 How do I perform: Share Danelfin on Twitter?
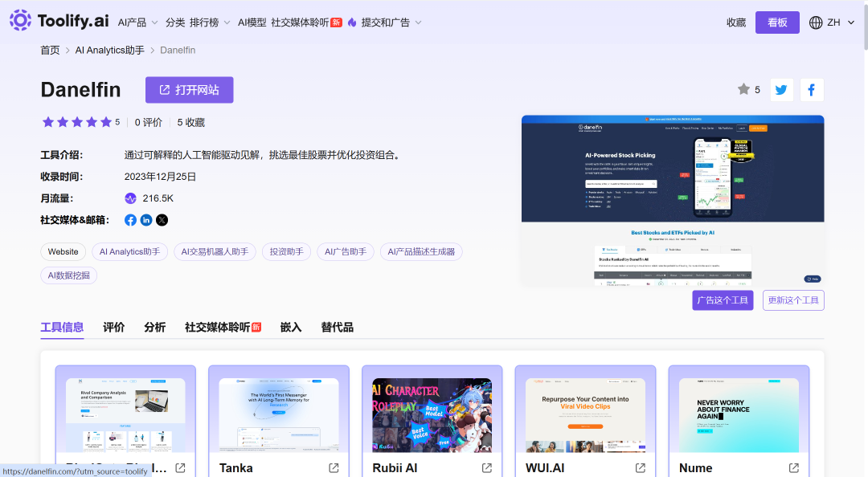point(781,90)
